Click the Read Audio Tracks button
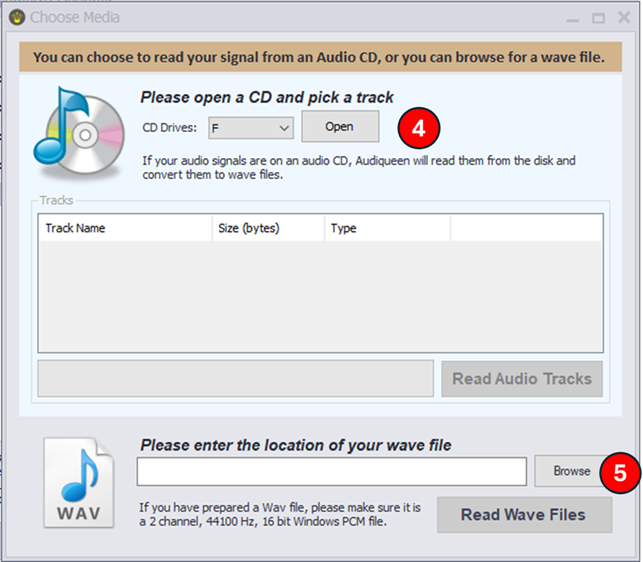Screen dimensions: 643x562 522,379
